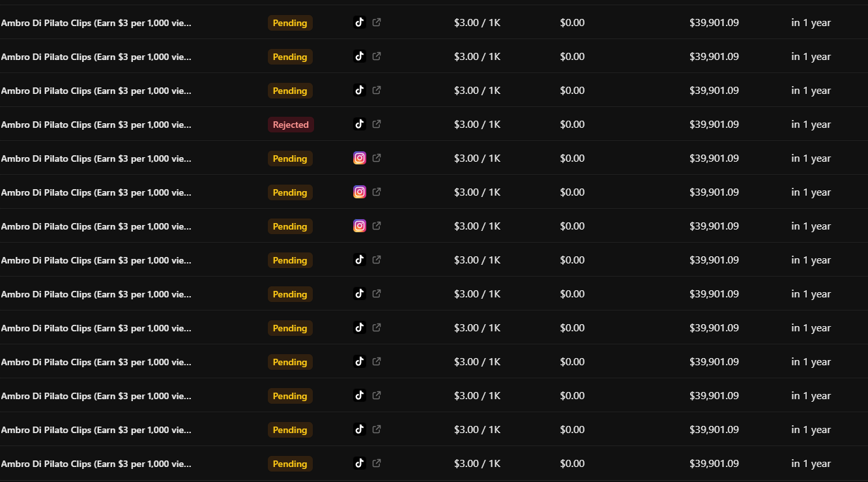Open the external link beside the lowest Instagram icon
Screen dimensions: 868x482
[377, 226]
